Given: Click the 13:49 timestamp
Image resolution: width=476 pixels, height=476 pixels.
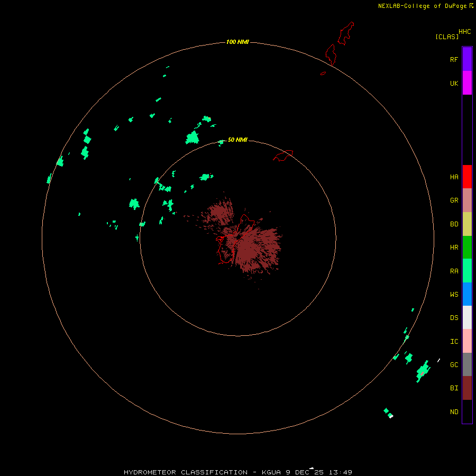Looking at the screenshot, I should tap(340, 472).
